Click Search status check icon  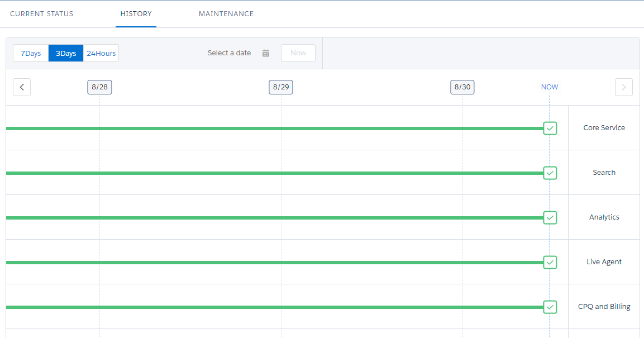click(x=550, y=173)
